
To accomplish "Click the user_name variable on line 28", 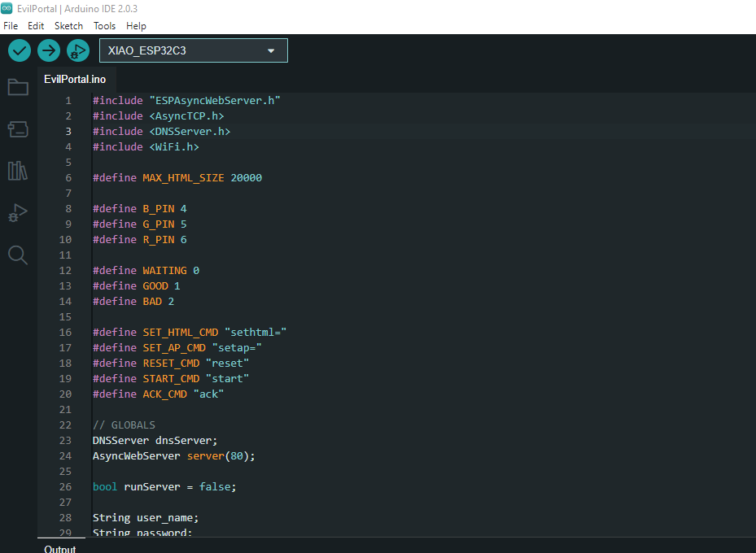I will pos(165,517).
